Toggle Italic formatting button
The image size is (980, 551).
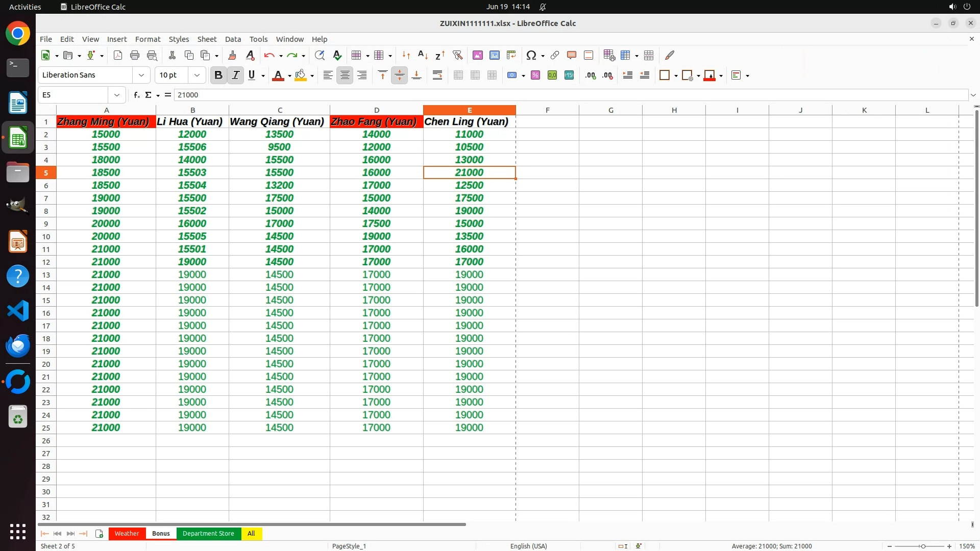coord(235,75)
